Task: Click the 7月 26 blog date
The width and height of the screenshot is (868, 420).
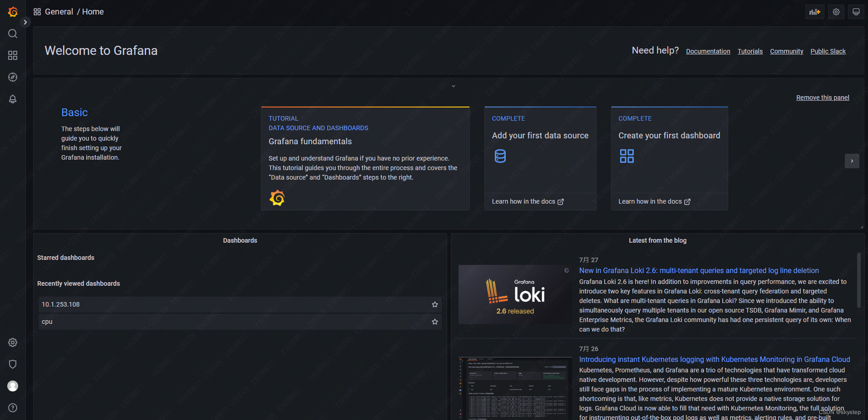Action: tap(589, 349)
